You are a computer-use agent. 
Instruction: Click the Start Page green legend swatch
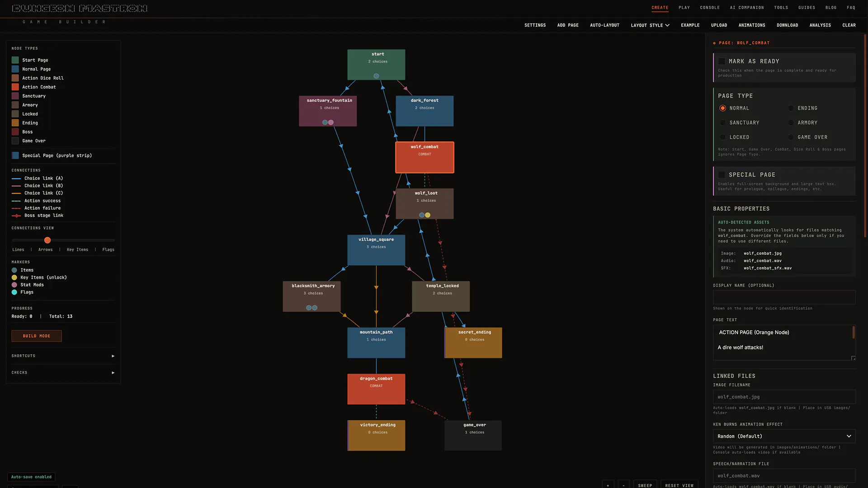tap(15, 60)
